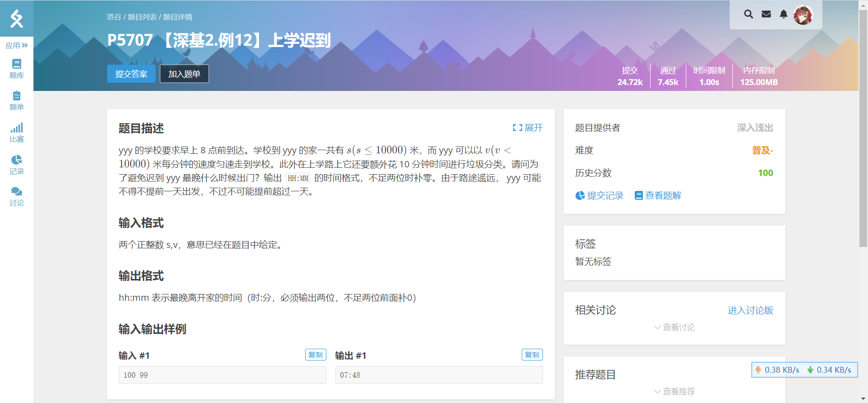Expand 查看讨论 under related discussions

point(674,327)
